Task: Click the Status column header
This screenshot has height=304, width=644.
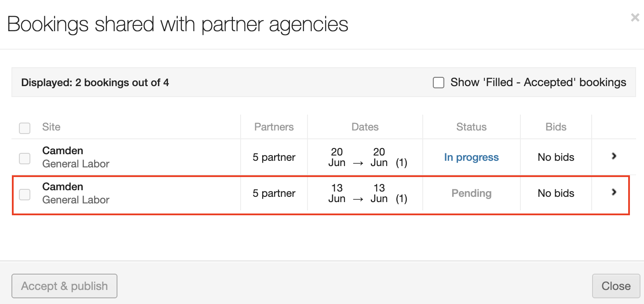Action: coord(471,127)
